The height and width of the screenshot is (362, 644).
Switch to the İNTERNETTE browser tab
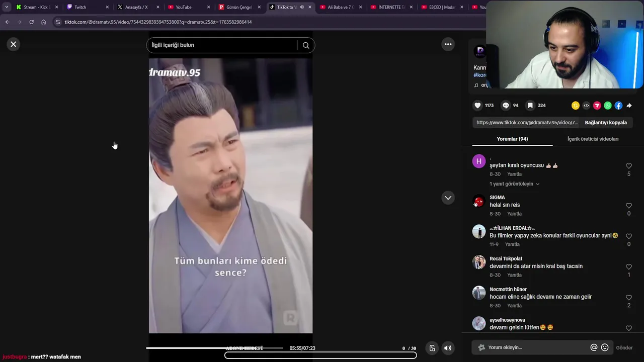coord(391,7)
